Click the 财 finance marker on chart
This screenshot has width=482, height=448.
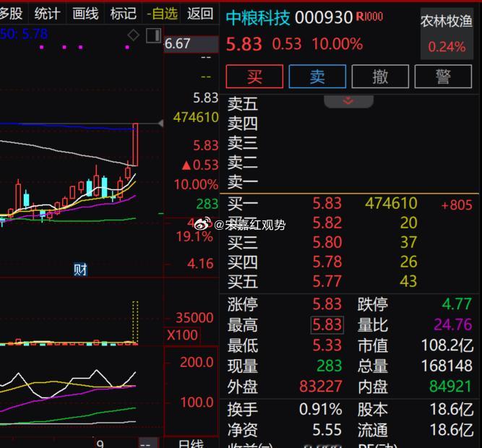[80, 270]
